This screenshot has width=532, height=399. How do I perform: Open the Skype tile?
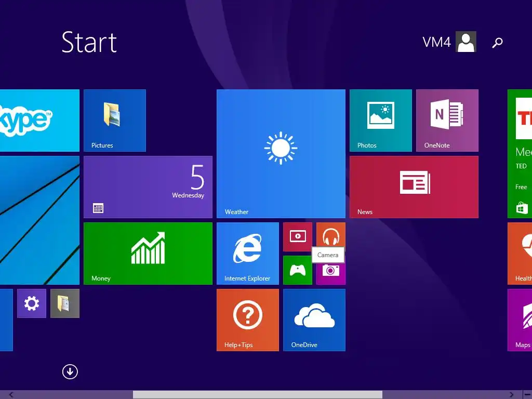click(x=39, y=121)
